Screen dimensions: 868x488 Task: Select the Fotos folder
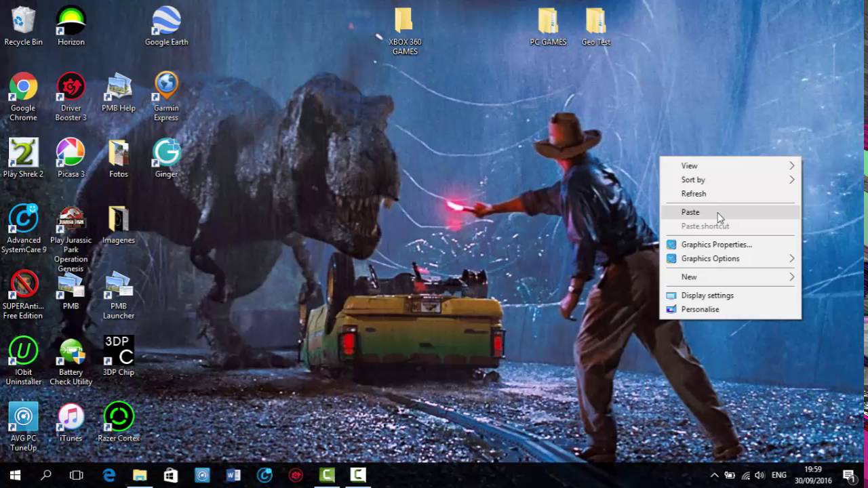[119, 158]
